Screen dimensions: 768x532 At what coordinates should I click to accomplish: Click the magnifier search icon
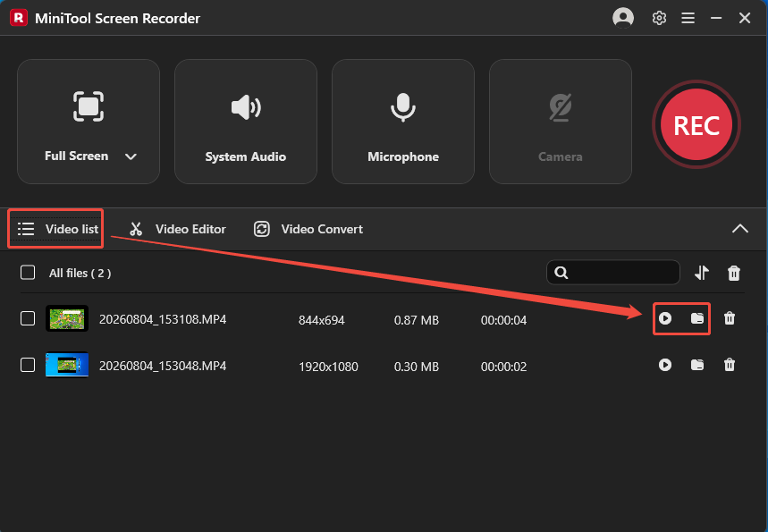[x=561, y=273]
